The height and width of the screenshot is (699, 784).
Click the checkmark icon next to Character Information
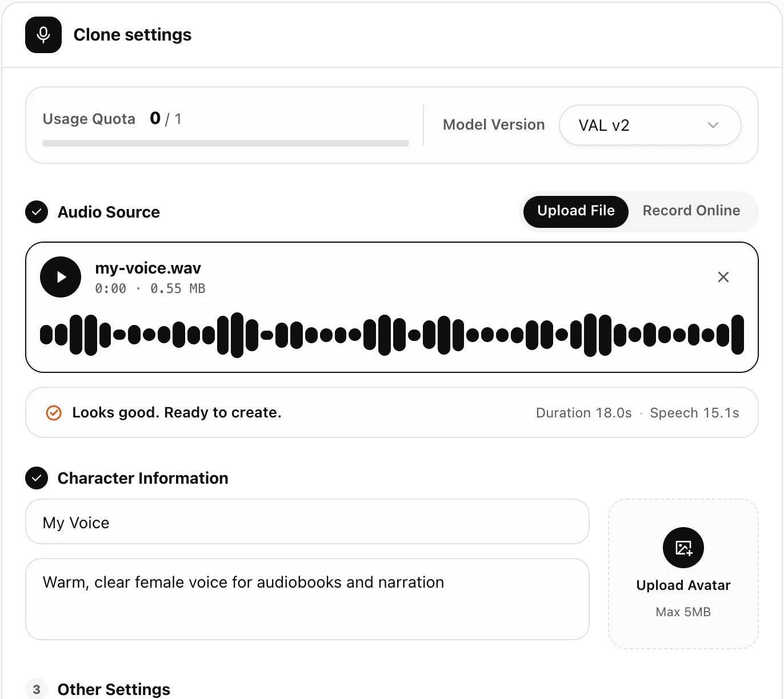37,478
